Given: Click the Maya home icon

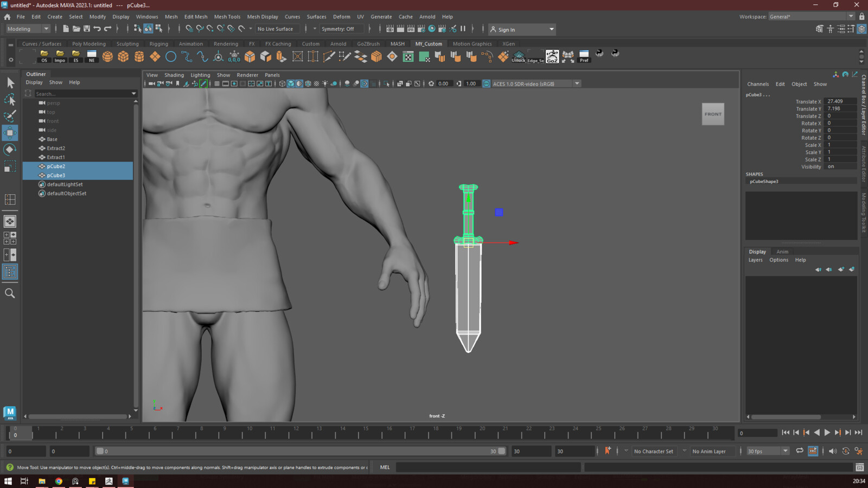Looking at the screenshot, I should tap(7, 17).
